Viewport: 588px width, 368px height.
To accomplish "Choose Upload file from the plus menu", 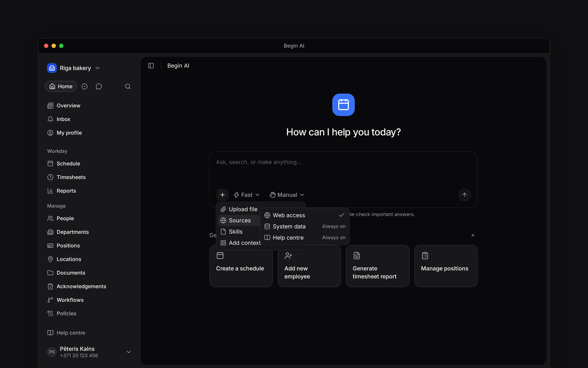I will (239, 209).
